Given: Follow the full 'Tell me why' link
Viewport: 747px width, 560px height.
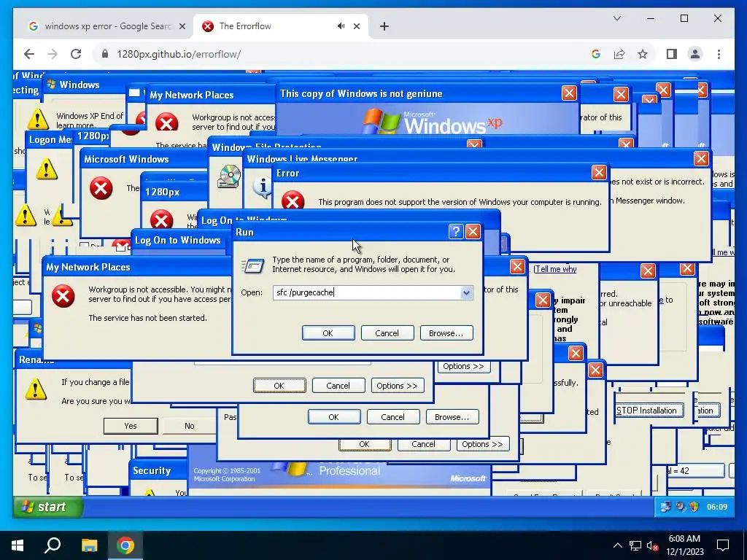Looking at the screenshot, I should coord(555,269).
